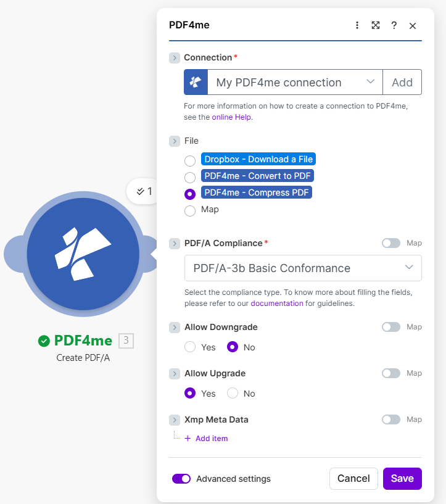Image resolution: width=446 pixels, height=504 pixels.
Task: Close the PDF4me settings panel
Action: point(413,26)
